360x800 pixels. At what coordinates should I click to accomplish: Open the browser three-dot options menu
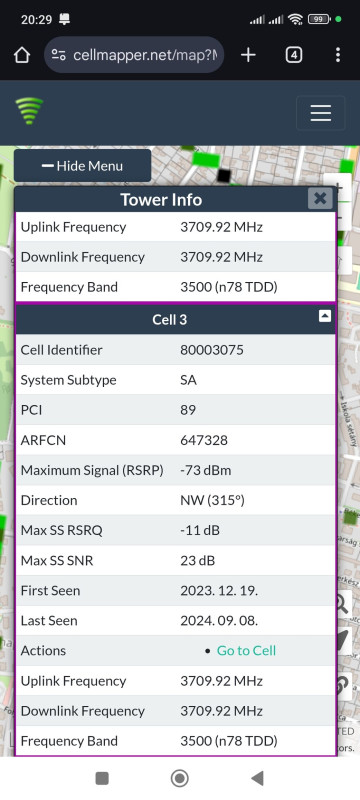point(338,55)
